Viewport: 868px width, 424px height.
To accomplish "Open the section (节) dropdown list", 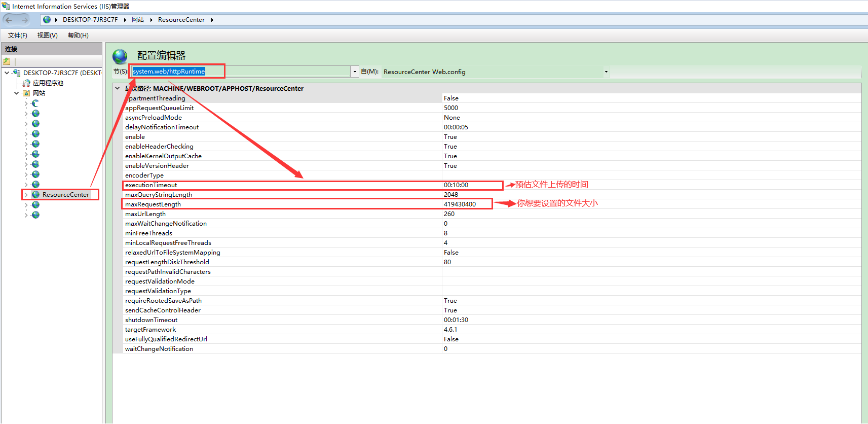I will (x=355, y=72).
